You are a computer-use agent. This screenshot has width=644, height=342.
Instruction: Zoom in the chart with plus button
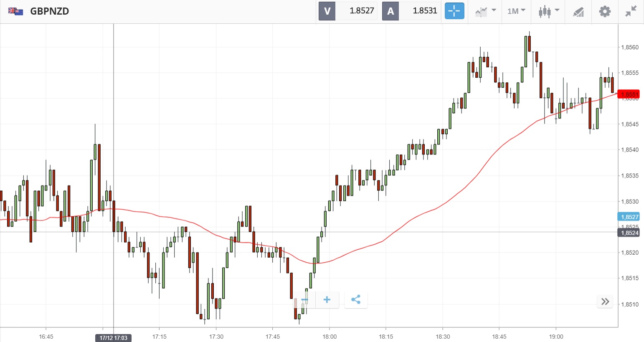[x=327, y=300]
